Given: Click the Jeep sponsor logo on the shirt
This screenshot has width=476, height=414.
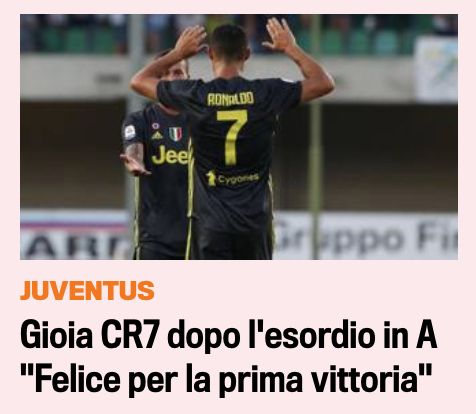Looking at the screenshot, I should coord(170,155).
